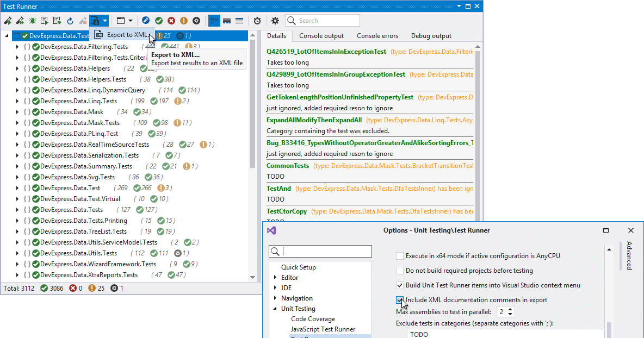Check Do not build required projects before testing

[400, 271]
